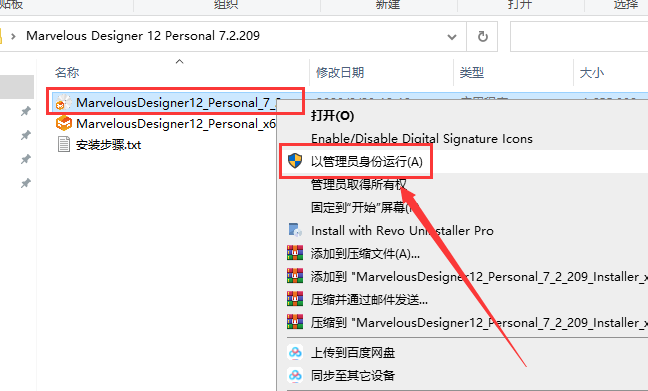Click the third pin icon in navigation pane
648x391 pixels.
(26, 159)
